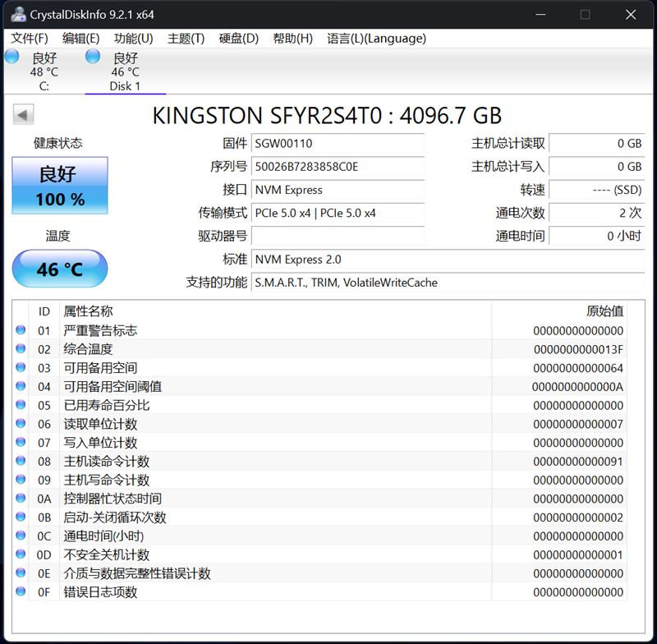The image size is (657, 644).
Task: Expand the 硬盘(D) menu
Action: [238, 39]
